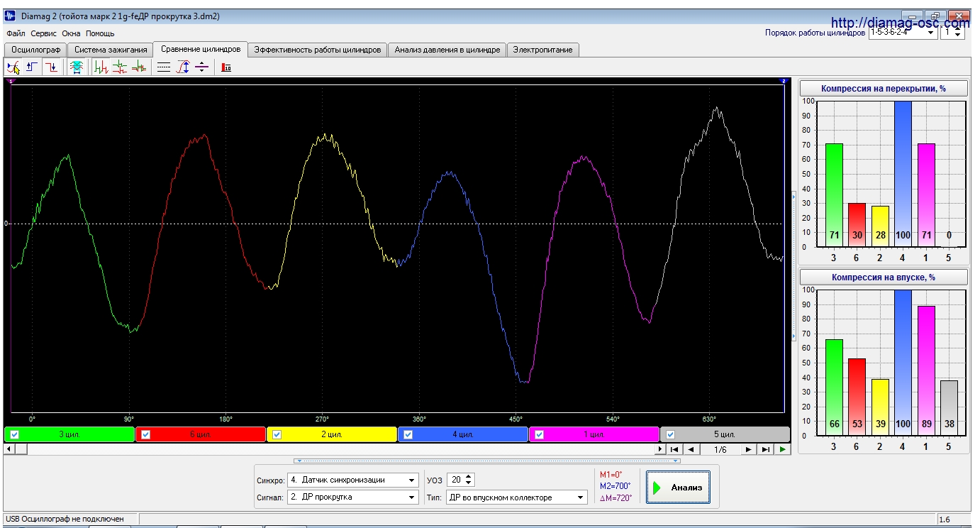The width and height of the screenshot is (980, 528).
Task: Click Компрессия на впуске header button
Action: (x=884, y=277)
